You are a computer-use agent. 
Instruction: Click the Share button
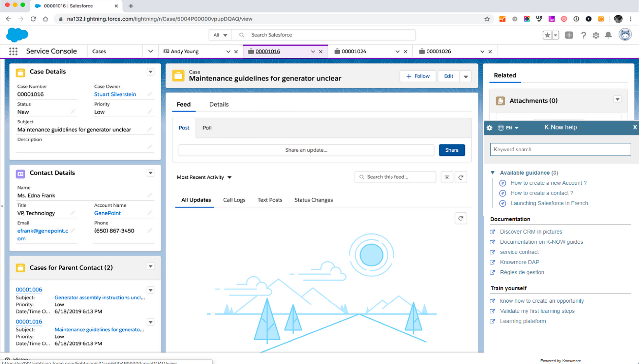pos(452,150)
